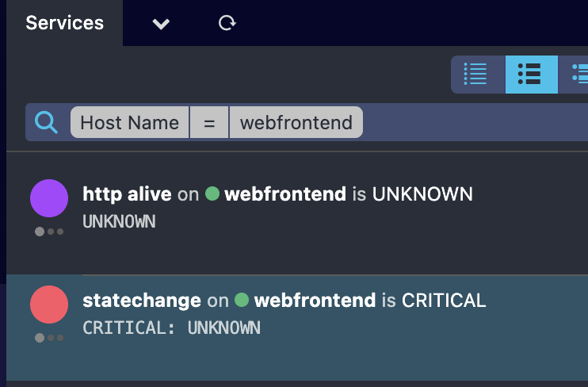Click the refresh icon next to Services

tap(227, 23)
